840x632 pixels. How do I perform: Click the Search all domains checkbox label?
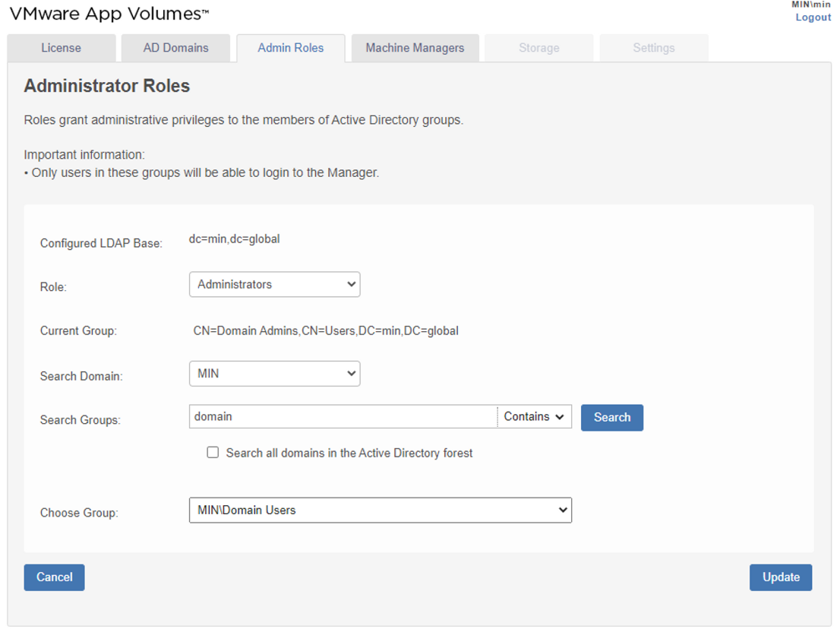349,453
